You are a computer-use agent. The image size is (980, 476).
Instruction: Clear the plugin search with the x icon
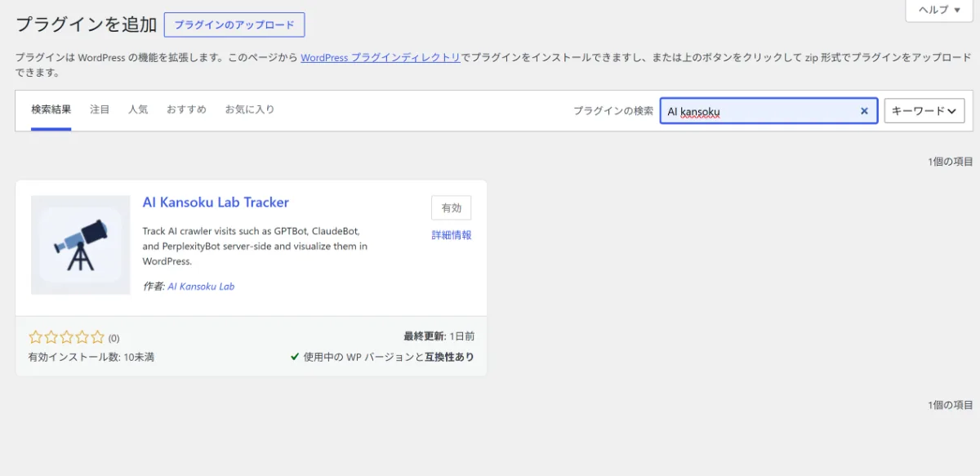864,111
